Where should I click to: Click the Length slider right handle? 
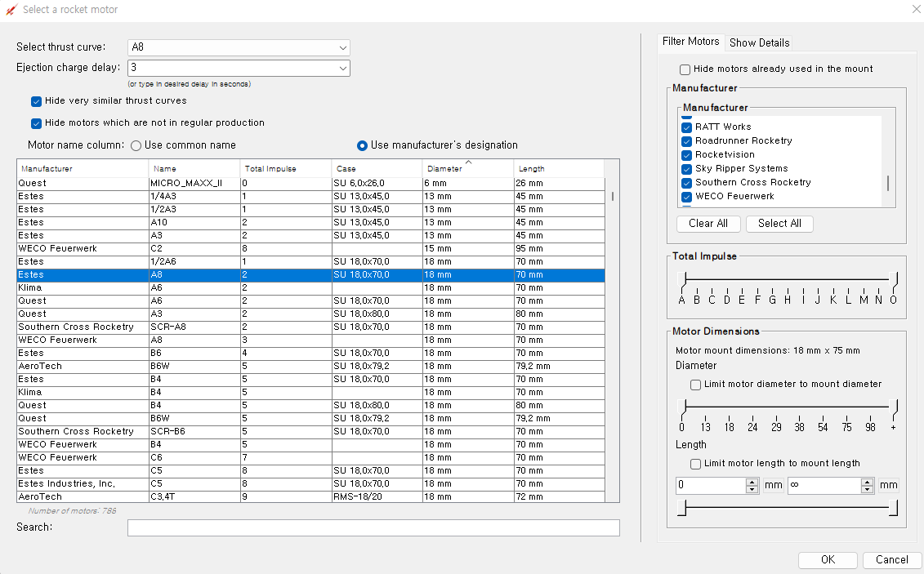[x=895, y=508]
